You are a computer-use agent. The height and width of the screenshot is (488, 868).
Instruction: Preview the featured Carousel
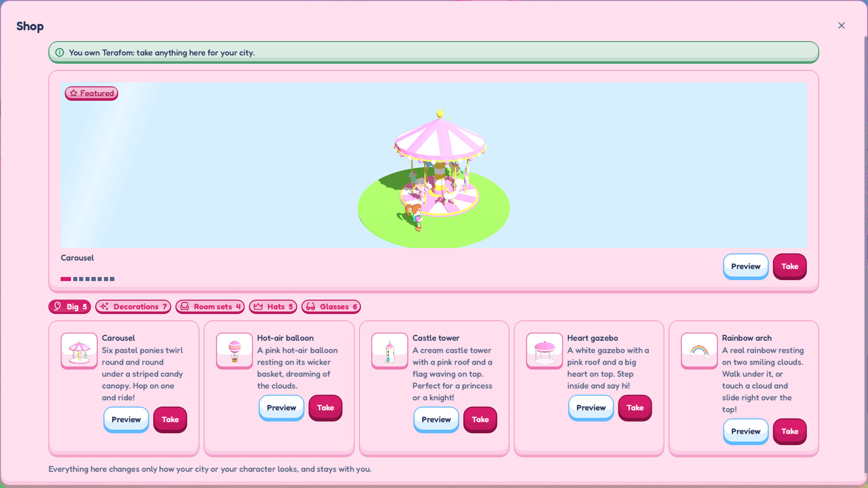click(745, 266)
